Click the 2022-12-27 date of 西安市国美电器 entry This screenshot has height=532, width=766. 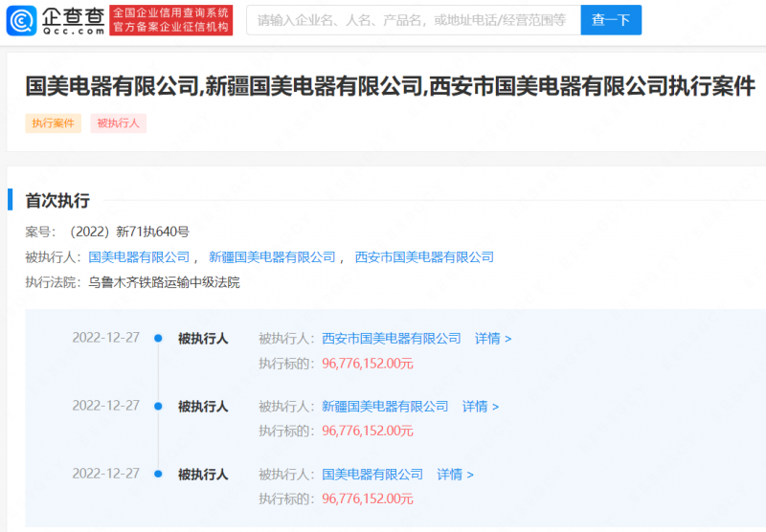point(106,338)
